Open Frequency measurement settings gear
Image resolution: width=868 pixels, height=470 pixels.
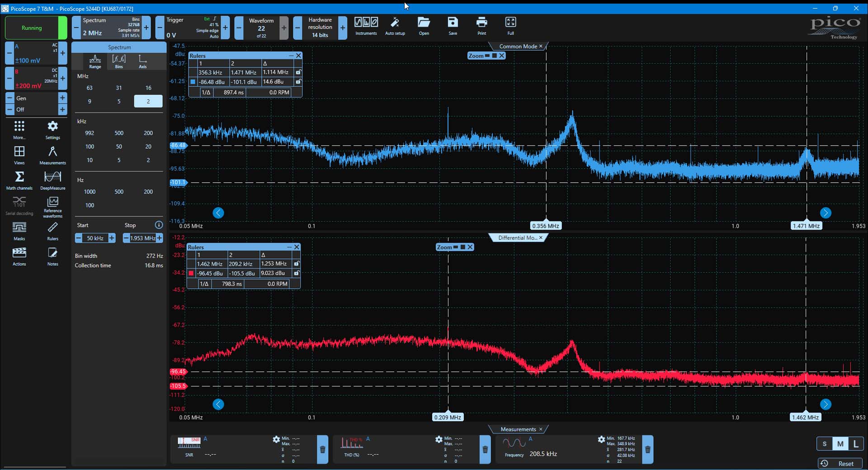tap(601, 439)
